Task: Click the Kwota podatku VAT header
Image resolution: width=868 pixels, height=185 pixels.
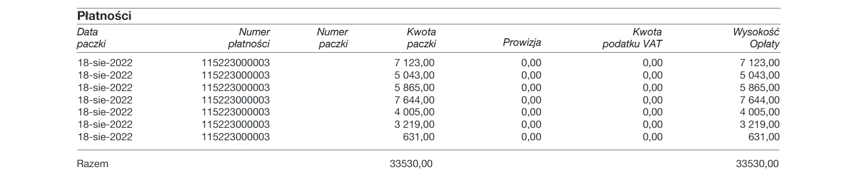Action: coord(632,38)
